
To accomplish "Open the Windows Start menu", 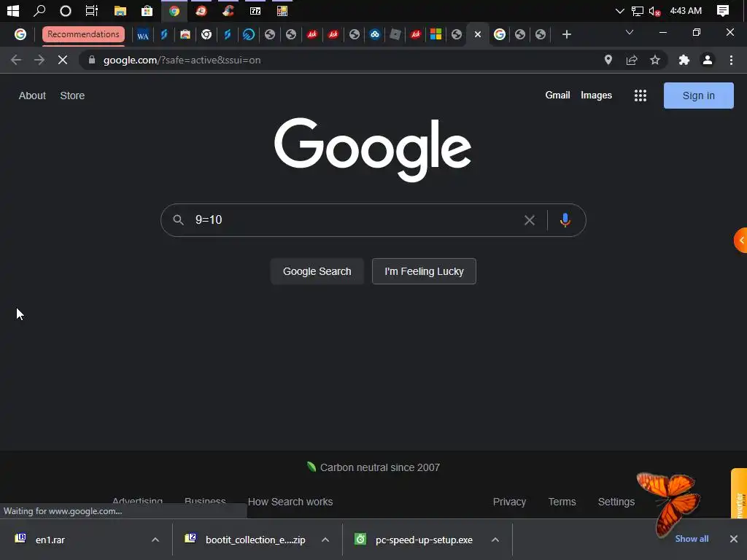I will pos(13,10).
